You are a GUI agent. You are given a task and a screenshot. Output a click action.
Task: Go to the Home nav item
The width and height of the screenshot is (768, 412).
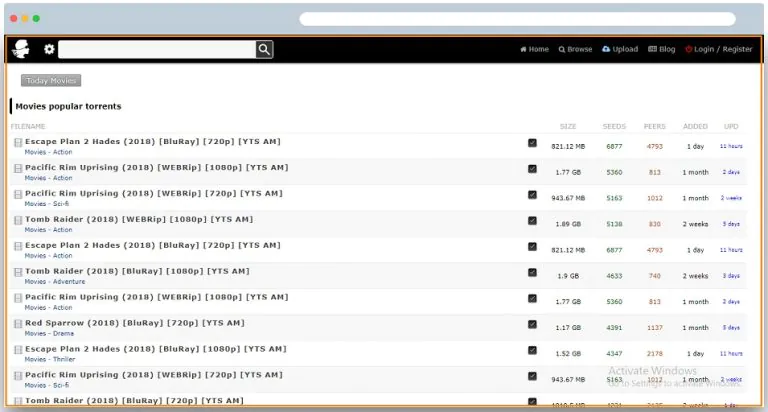coord(534,49)
